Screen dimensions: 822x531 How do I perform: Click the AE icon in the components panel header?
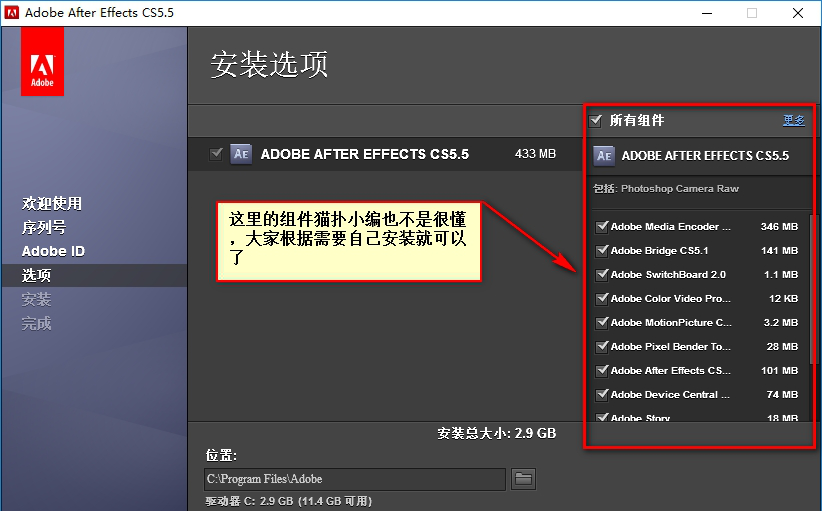[x=604, y=156]
